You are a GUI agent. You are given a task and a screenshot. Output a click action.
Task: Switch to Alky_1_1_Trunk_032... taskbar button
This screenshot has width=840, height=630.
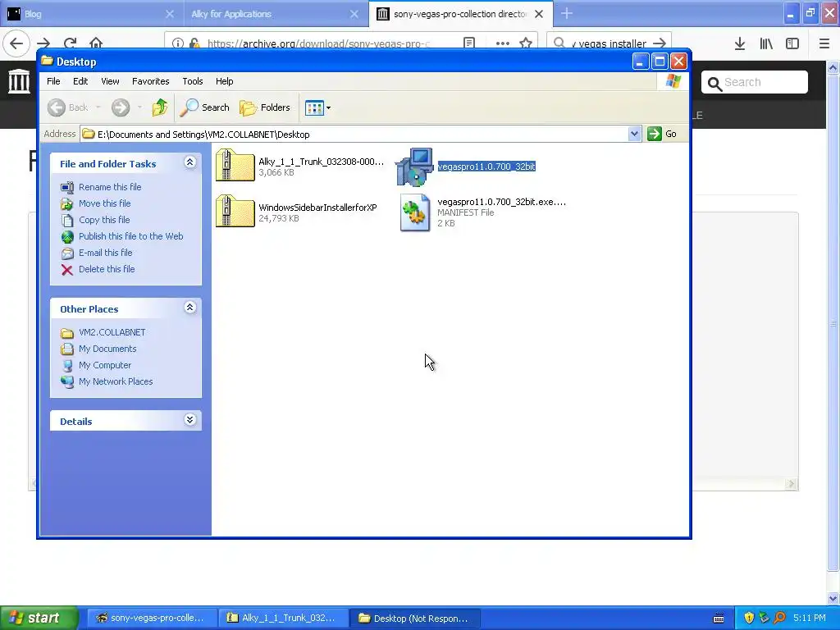point(283,618)
